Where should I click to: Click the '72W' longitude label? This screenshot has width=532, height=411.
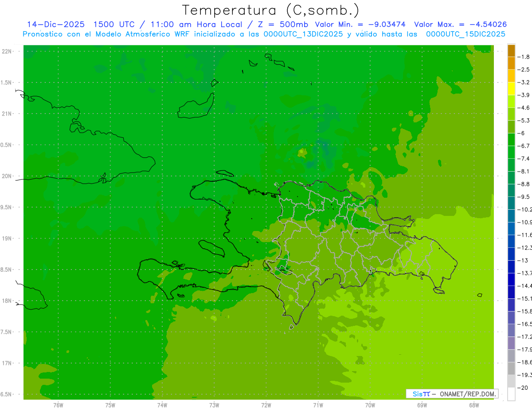pos(266,405)
